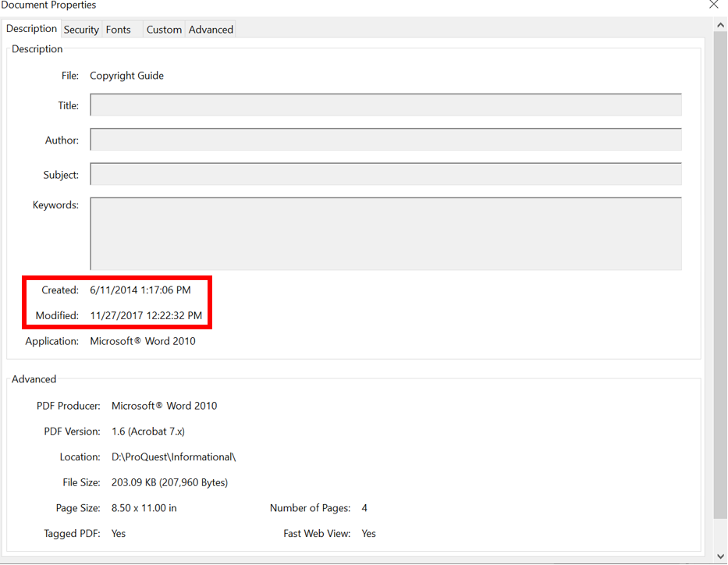Focus the Author text field
This screenshot has height=565, width=728.
(385, 140)
